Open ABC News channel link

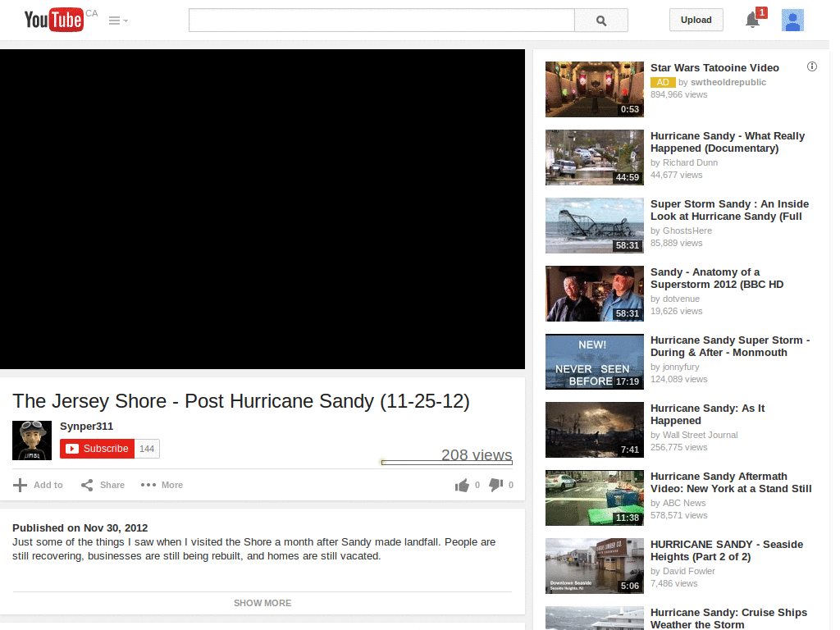[684, 503]
